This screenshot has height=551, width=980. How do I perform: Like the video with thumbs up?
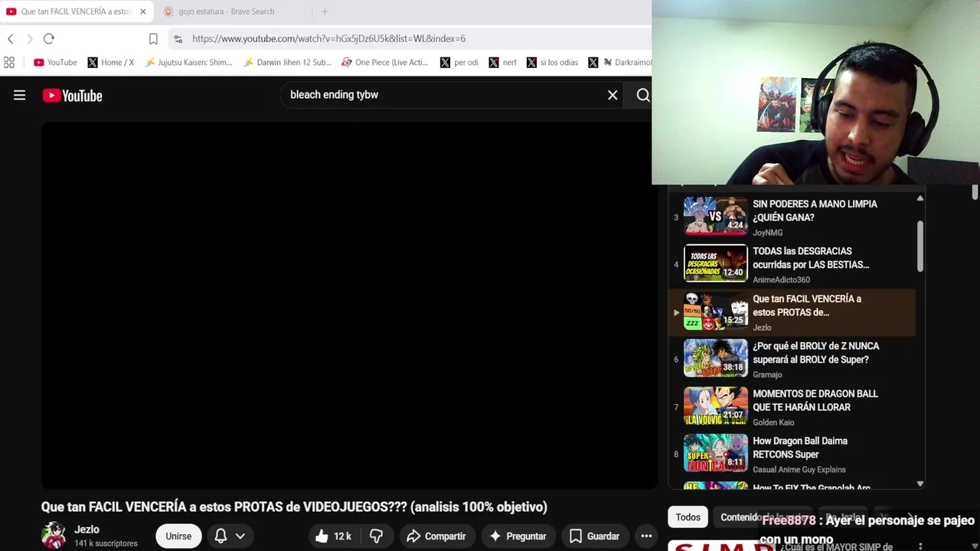332,536
